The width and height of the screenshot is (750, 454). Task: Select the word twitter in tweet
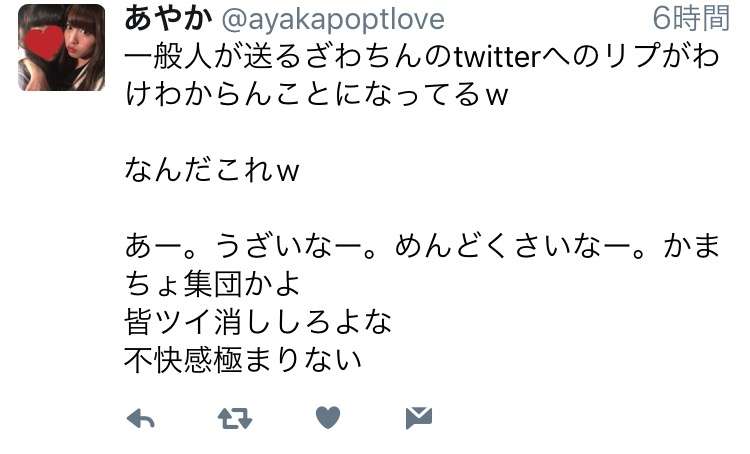497,57
